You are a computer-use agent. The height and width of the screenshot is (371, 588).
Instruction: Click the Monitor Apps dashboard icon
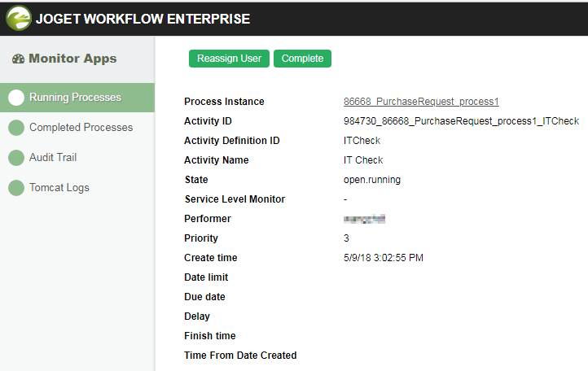(18, 59)
